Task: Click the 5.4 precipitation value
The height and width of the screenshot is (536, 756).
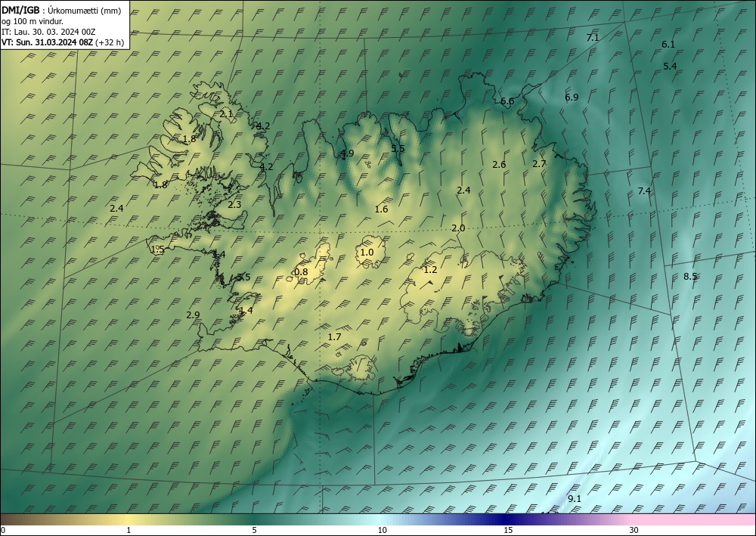Action: (x=670, y=67)
